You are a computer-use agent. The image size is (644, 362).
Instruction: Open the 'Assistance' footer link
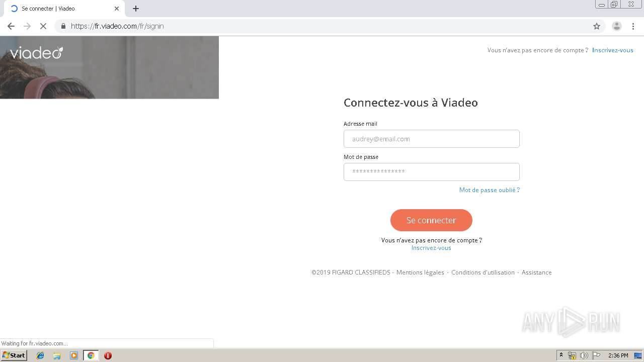tap(536, 273)
